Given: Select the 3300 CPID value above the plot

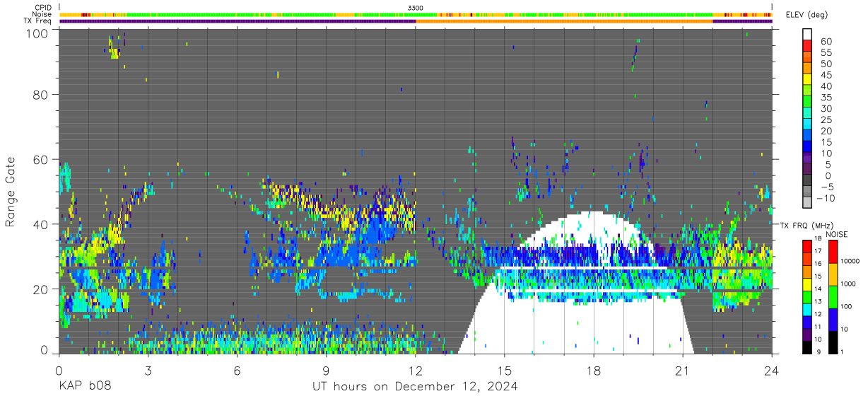Looking at the screenshot, I should (x=416, y=8).
